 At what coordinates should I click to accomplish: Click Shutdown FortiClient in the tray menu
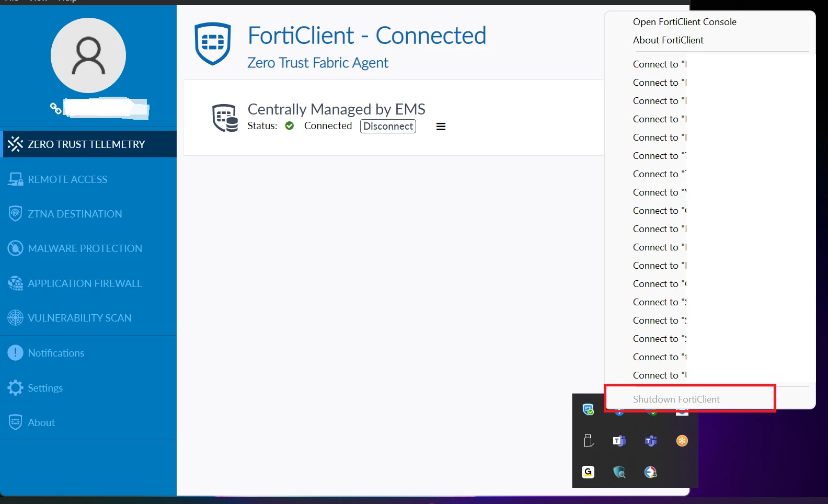coord(676,399)
